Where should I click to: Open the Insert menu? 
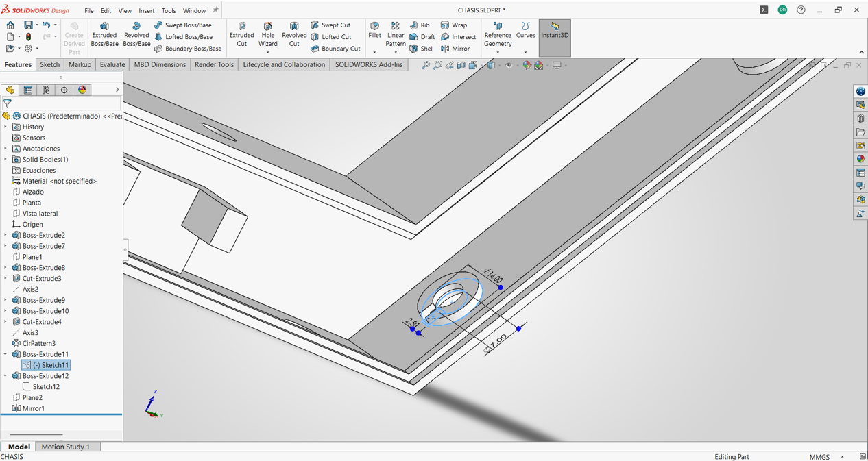click(147, 10)
